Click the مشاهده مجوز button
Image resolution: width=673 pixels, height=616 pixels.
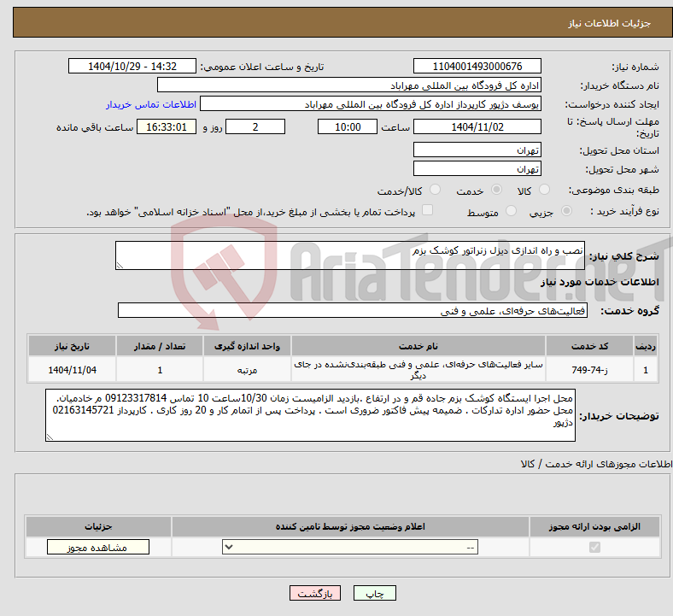pos(98,547)
